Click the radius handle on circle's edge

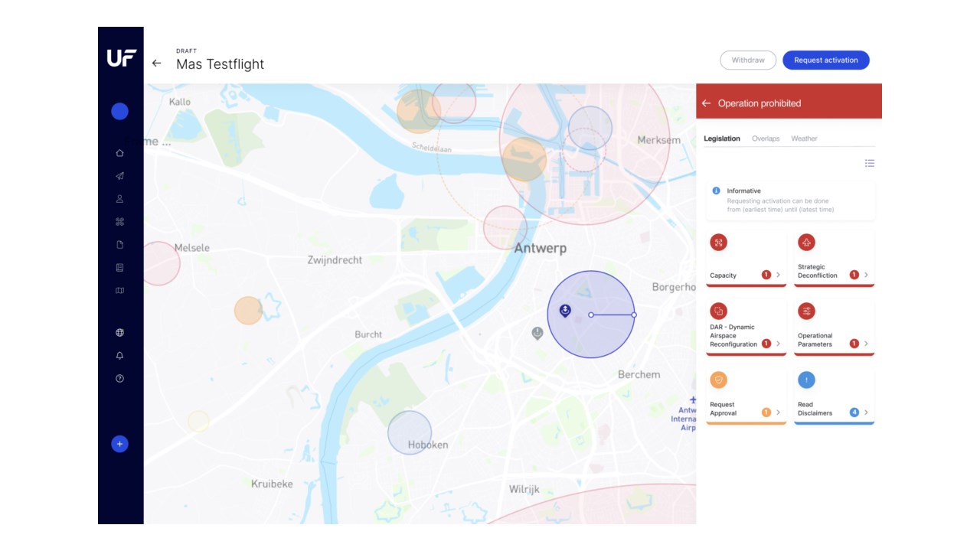(634, 315)
